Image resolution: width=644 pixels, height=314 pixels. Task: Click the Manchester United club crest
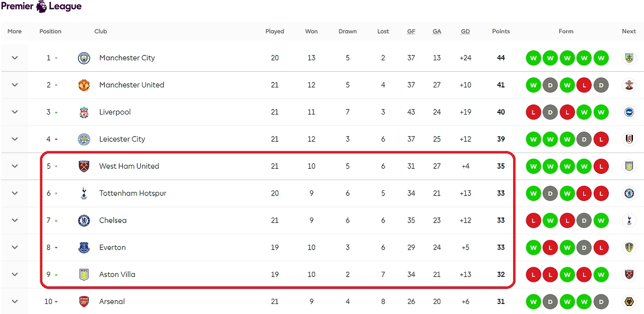coord(84,85)
